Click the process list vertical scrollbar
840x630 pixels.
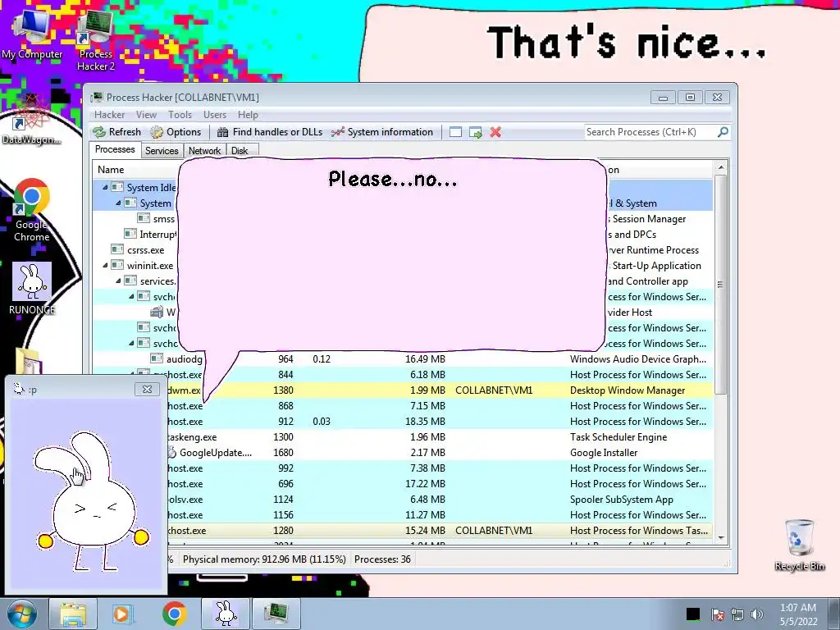tap(721, 284)
